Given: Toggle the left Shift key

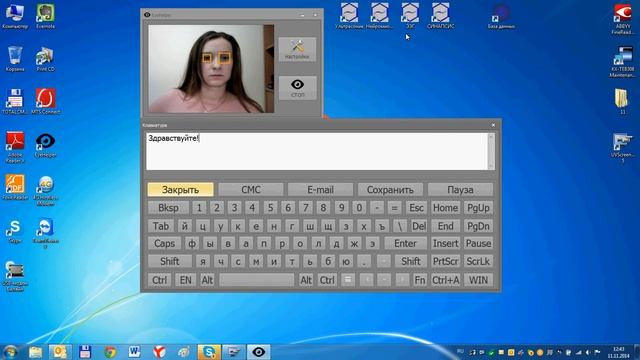Looking at the screenshot, I should click(x=170, y=261).
